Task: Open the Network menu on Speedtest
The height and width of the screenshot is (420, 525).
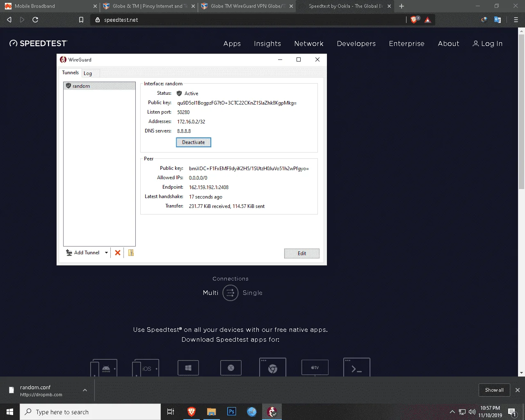Action: [x=309, y=44]
